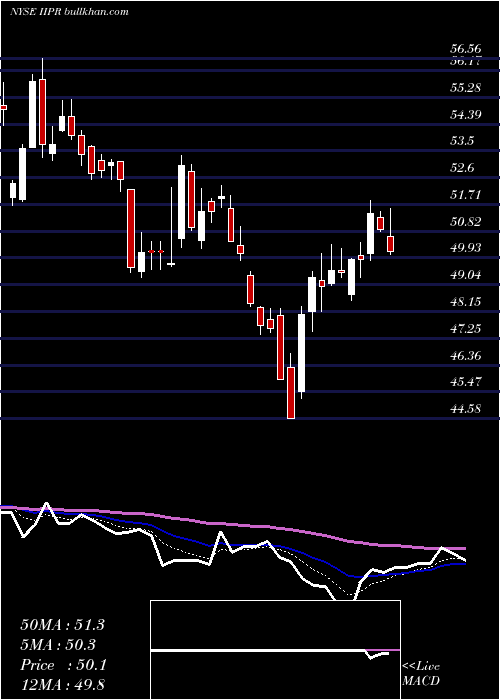Click the 5MA : 50.3 readout

[58, 645]
